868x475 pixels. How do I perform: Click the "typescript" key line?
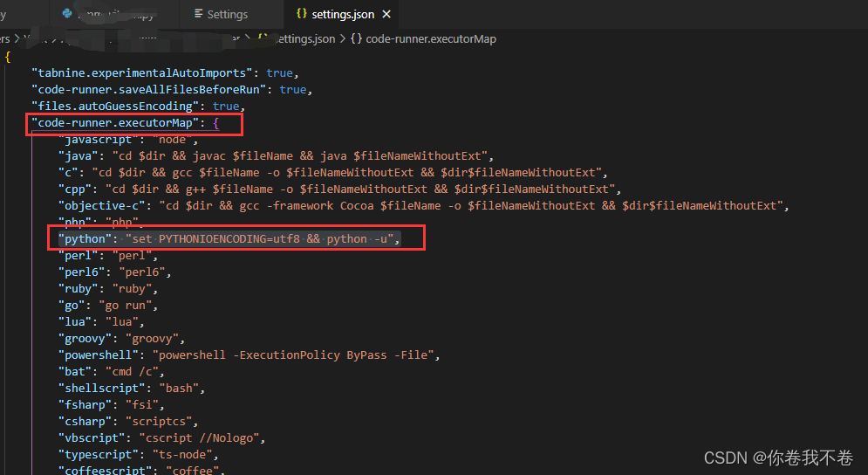point(99,455)
